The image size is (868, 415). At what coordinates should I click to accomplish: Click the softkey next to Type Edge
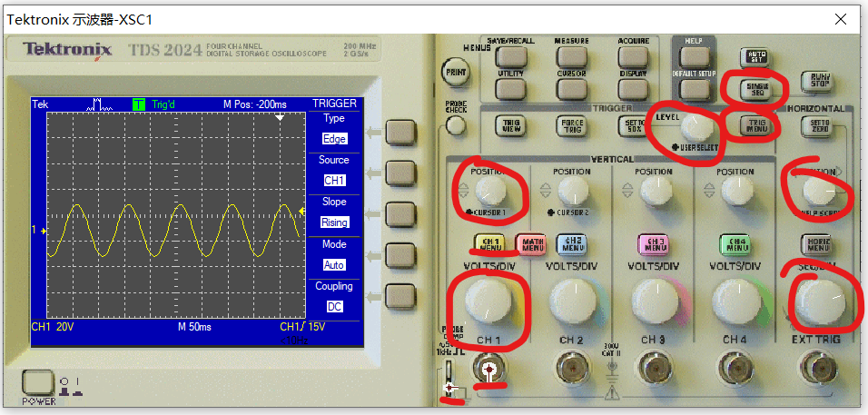click(x=400, y=132)
